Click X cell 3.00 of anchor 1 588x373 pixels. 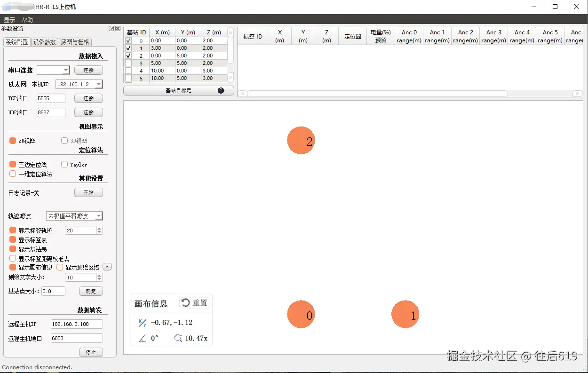point(162,48)
